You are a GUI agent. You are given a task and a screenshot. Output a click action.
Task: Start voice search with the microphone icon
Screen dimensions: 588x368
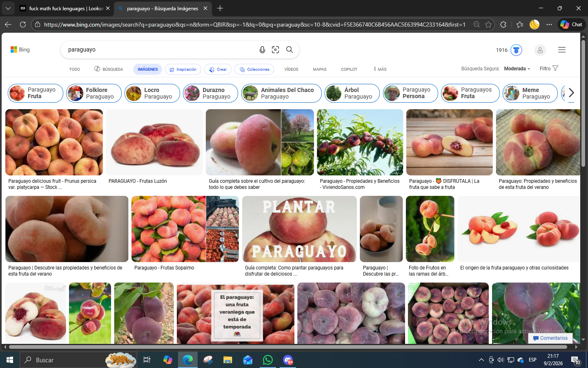pos(262,49)
